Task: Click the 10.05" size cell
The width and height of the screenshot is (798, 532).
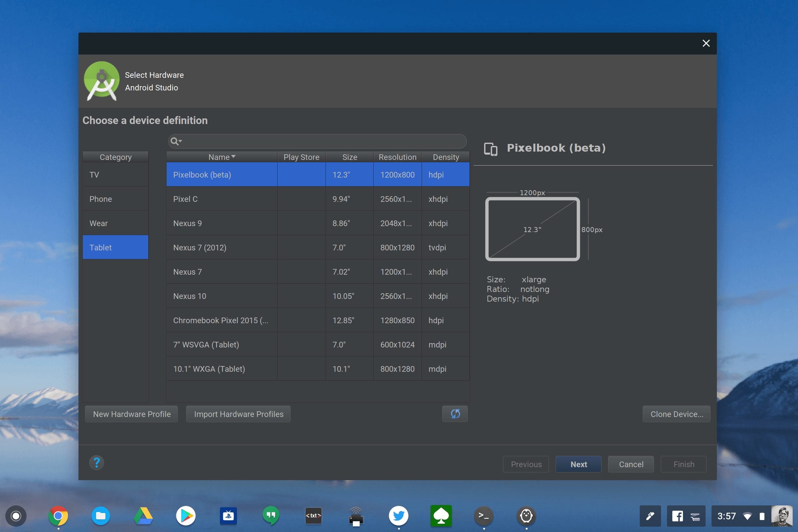Action: pyautogui.click(x=349, y=296)
